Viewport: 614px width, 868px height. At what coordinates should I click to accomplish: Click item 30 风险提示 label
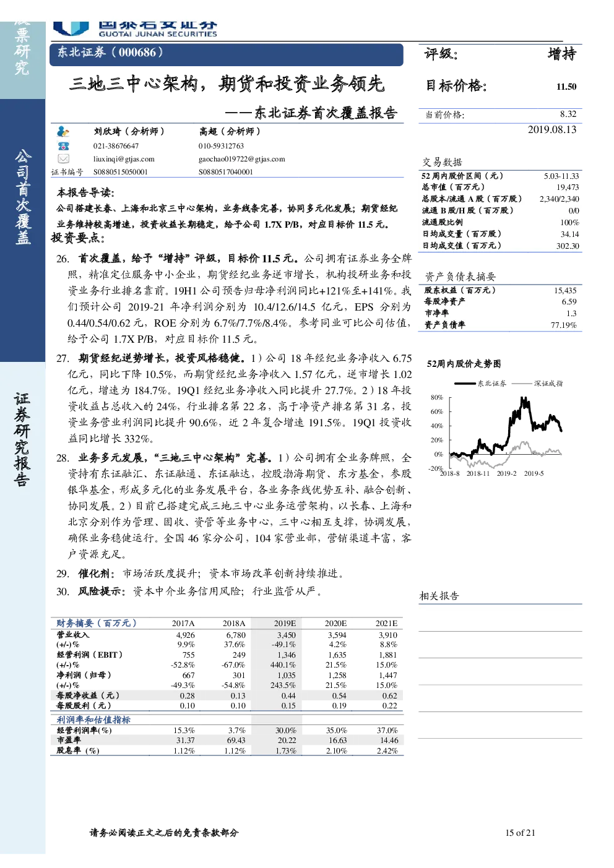click(x=102, y=591)
